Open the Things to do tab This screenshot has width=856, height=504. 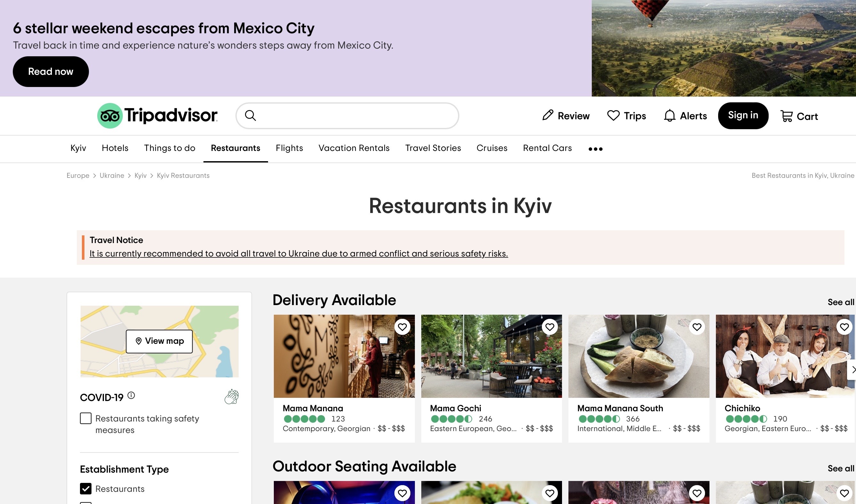[170, 148]
